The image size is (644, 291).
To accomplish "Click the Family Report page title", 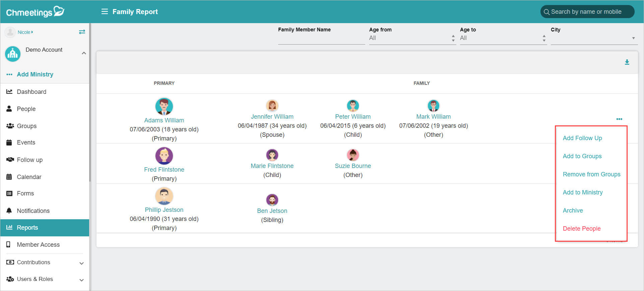I will pos(135,12).
